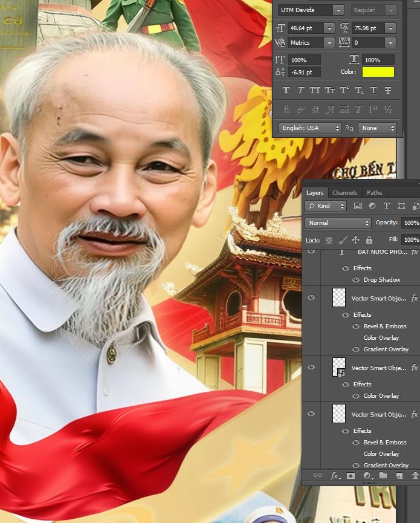The height and width of the screenshot is (523, 420).
Task: Open the English: USA language dropdown
Action: [x=309, y=128]
